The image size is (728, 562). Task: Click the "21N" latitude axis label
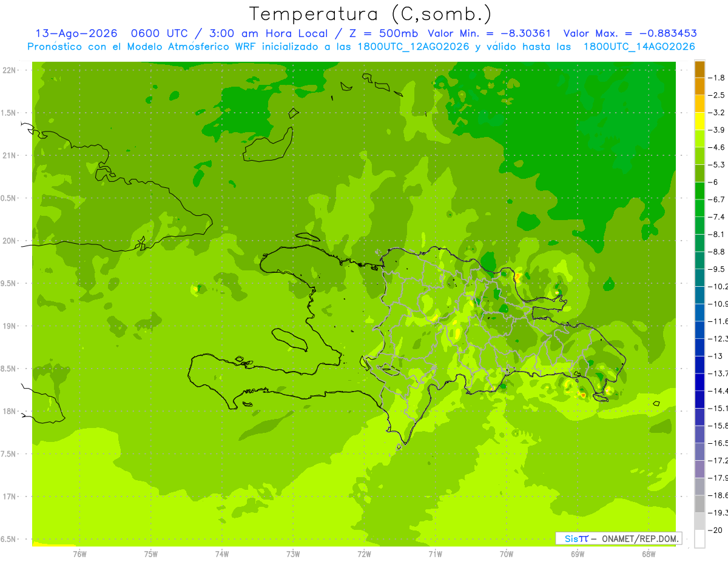pyautogui.click(x=10, y=156)
